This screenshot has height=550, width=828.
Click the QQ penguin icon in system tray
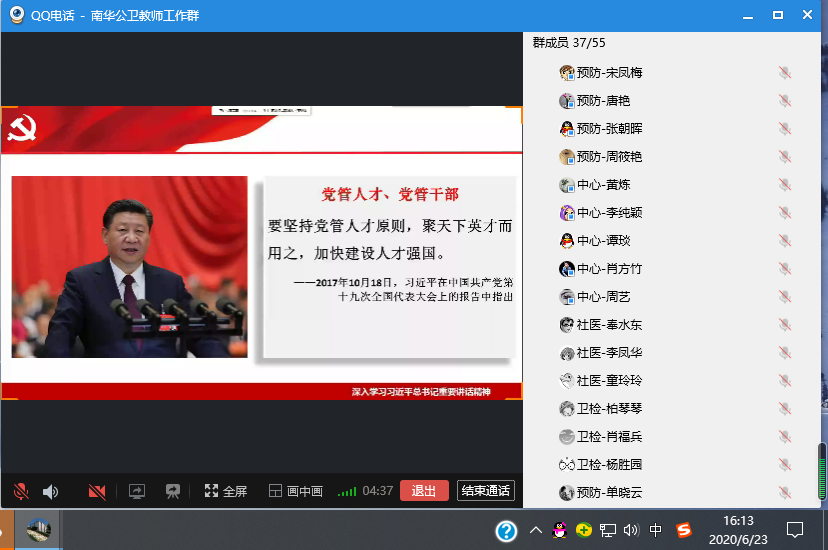click(x=561, y=530)
